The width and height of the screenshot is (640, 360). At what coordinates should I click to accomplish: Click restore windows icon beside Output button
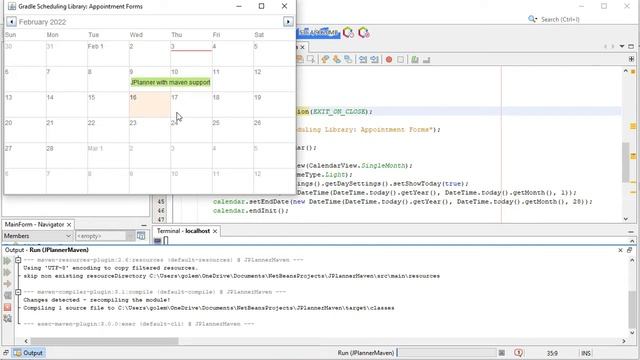(x=6, y=353)
